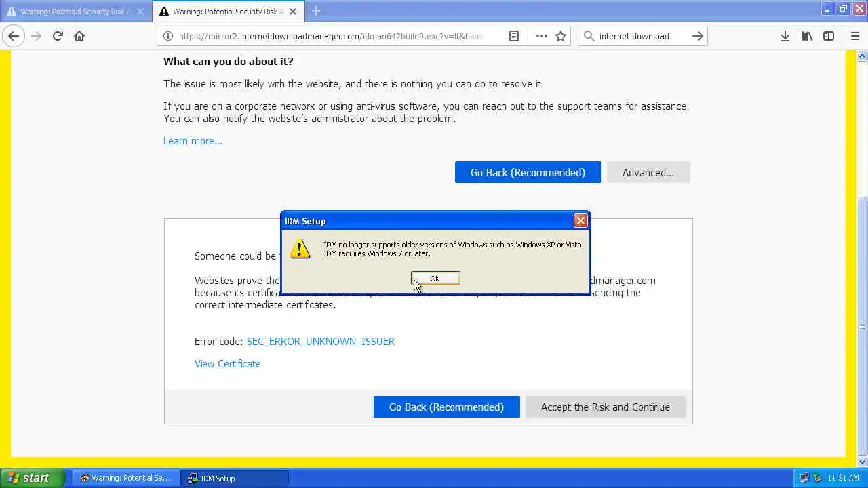
Task: Open the downloads panel
Action: pyautogui.click(x=785, y=36)
